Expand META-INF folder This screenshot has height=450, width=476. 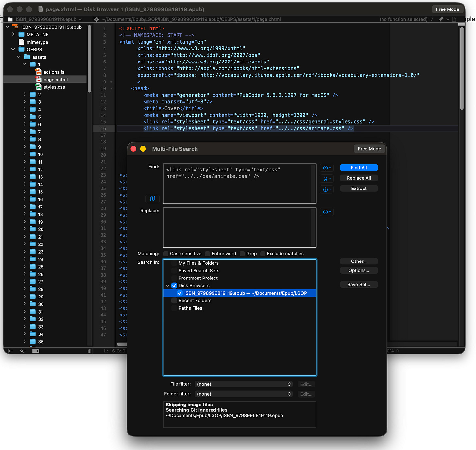pyautogui.click(x=13, y=34)
